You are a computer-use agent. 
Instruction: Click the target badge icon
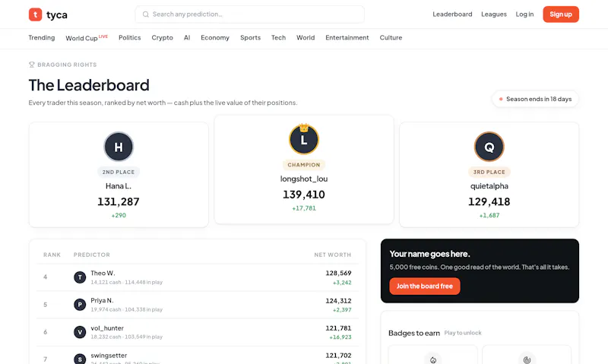pos(527,359)
